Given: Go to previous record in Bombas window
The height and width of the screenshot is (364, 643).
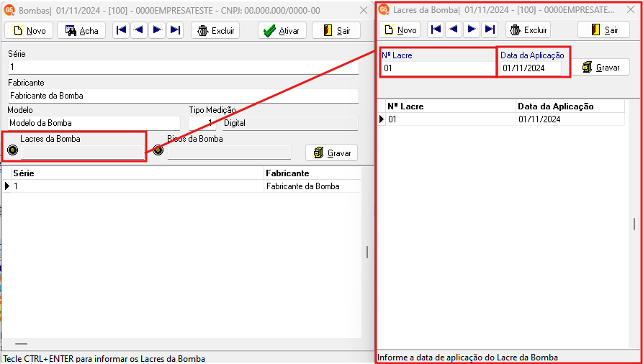Looking at the screenshot, I should [x=139, y=30].
